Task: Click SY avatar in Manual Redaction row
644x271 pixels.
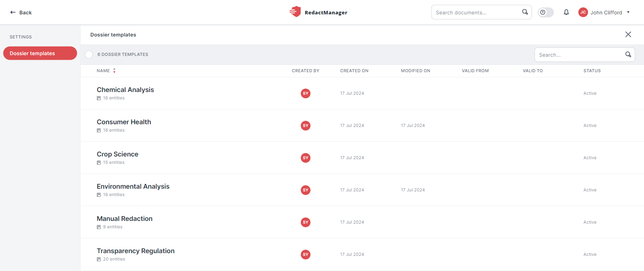Action: coord(306,222)
